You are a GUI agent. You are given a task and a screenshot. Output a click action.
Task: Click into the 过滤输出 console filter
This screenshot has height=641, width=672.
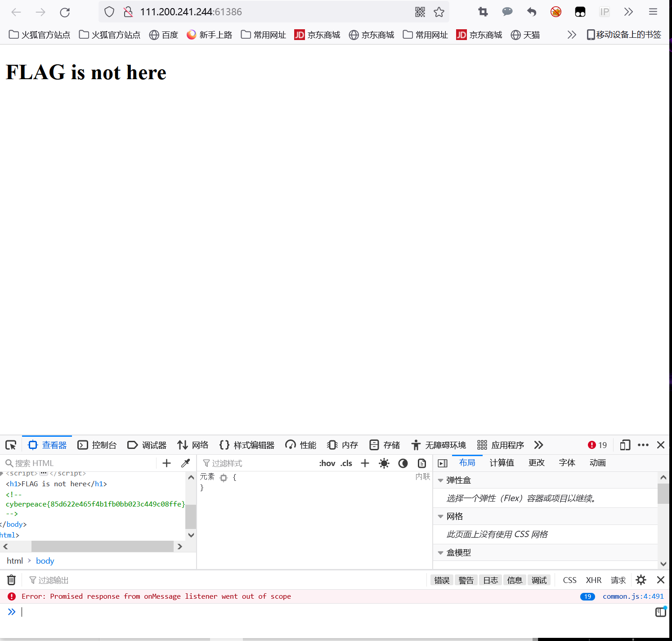click(225, 580)
